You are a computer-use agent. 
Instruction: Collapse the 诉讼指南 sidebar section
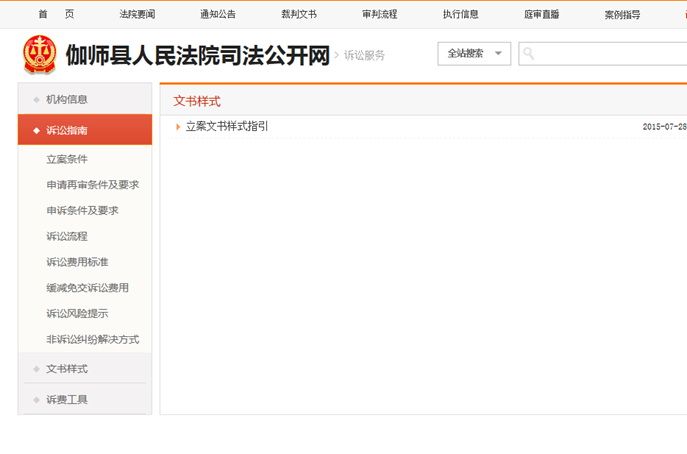pos(67,130)
